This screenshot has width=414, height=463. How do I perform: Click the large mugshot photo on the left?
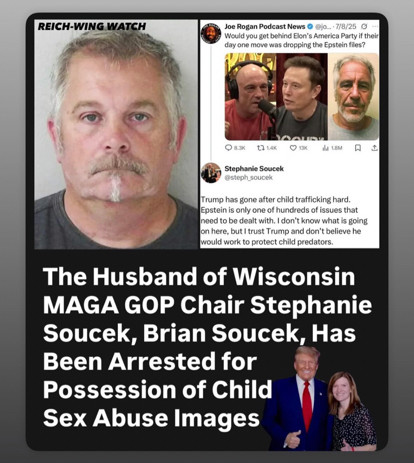pos(116,134)
